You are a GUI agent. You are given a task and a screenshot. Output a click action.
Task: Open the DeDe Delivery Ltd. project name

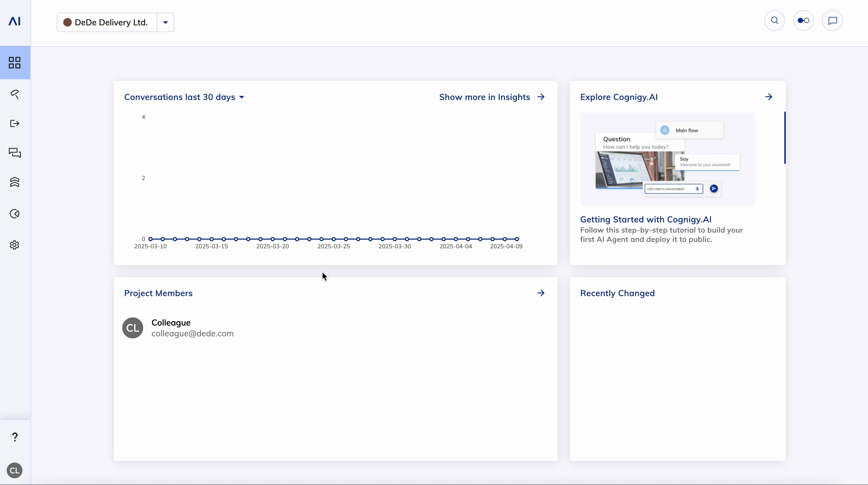pyautogui.click(x=111, y=22)
